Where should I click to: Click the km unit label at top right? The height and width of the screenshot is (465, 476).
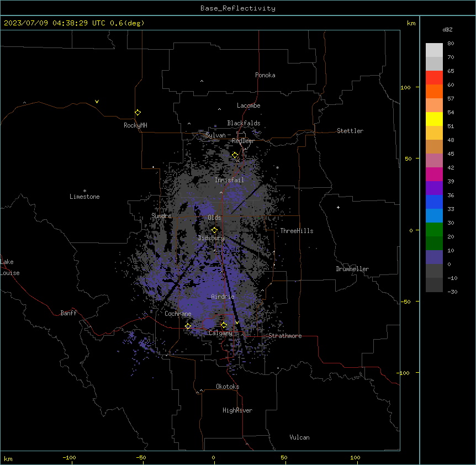pyautogui.click(x=411, y=23)
